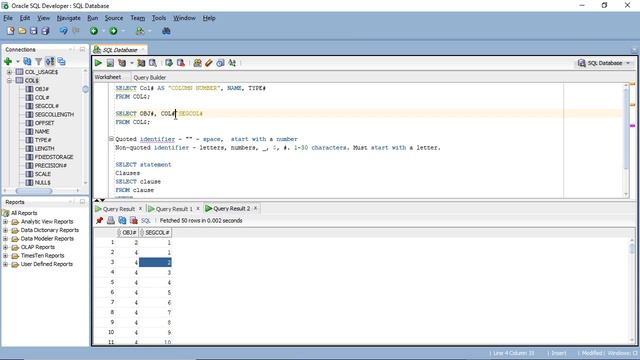
Task: Click the SQL Tuning Advisor magnifier icon
Action: [153, 63]
